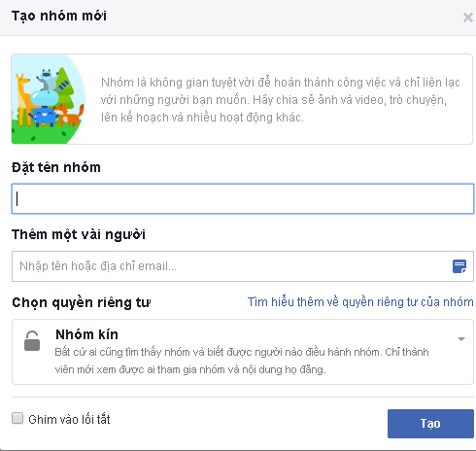The width and height of the screenshot is (476, 451).
Task: Select the Nhóm kín heading text
Action: 86,334
